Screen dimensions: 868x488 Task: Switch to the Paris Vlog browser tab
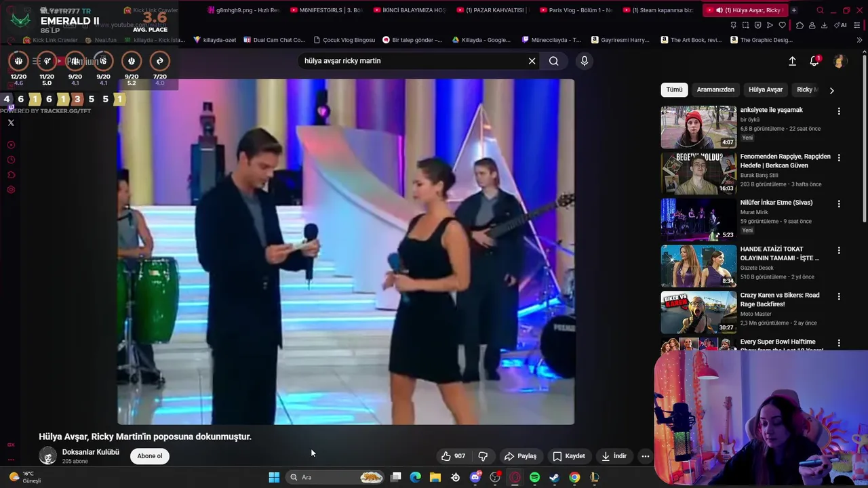point(576,10)
